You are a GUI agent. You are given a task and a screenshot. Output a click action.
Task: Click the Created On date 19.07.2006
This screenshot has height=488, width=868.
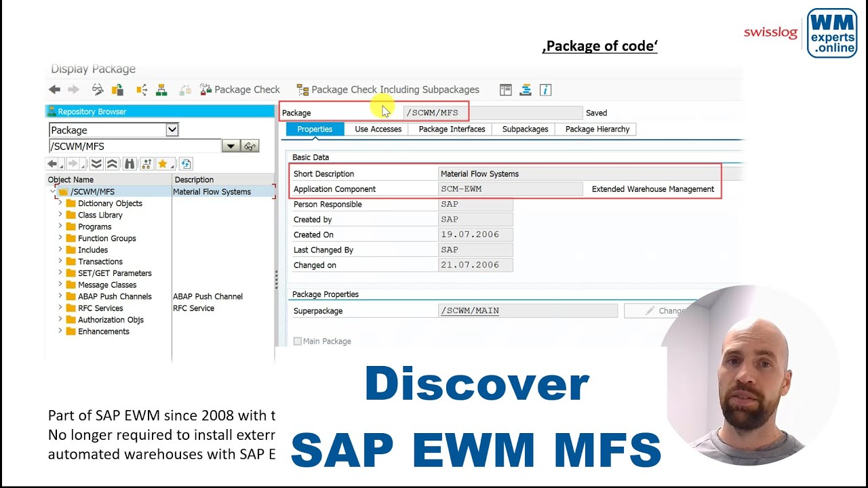click(x=475, y=235)
